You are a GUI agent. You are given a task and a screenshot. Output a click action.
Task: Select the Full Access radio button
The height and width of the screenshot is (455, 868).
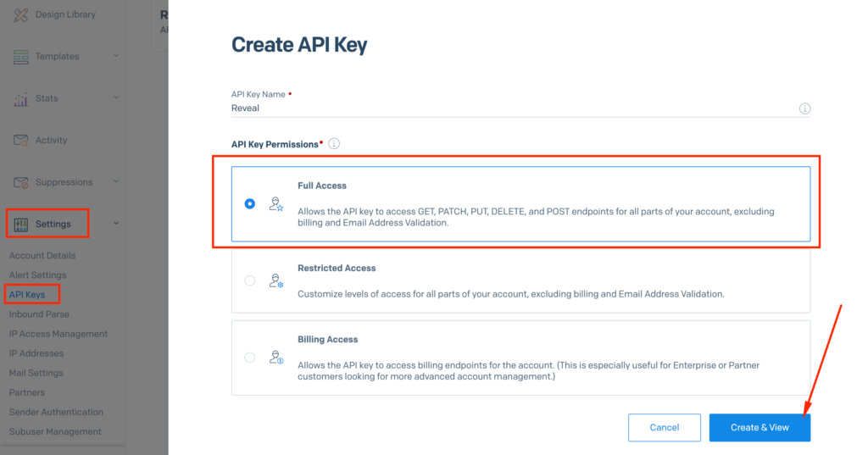click(x=249, y=203)
